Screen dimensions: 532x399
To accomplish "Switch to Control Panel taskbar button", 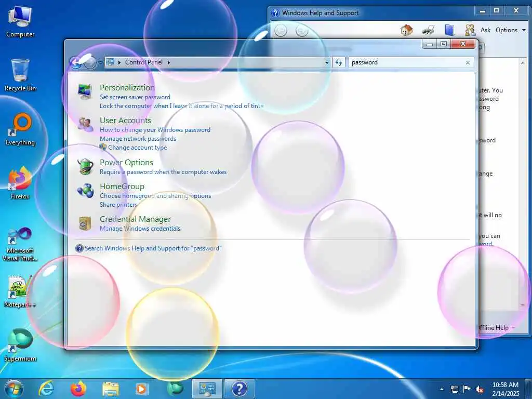I will tap(207, 389).
